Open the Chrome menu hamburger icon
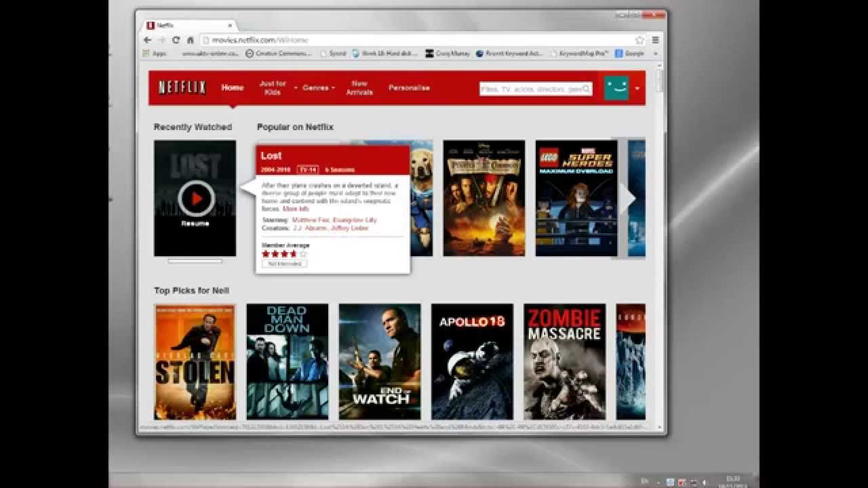The height and width of the screenshot is (488, 868). click(x=655, y=40)
